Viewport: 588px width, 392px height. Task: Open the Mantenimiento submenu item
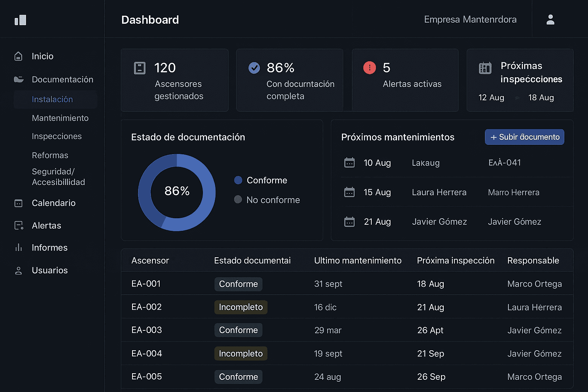click(60, 118)
